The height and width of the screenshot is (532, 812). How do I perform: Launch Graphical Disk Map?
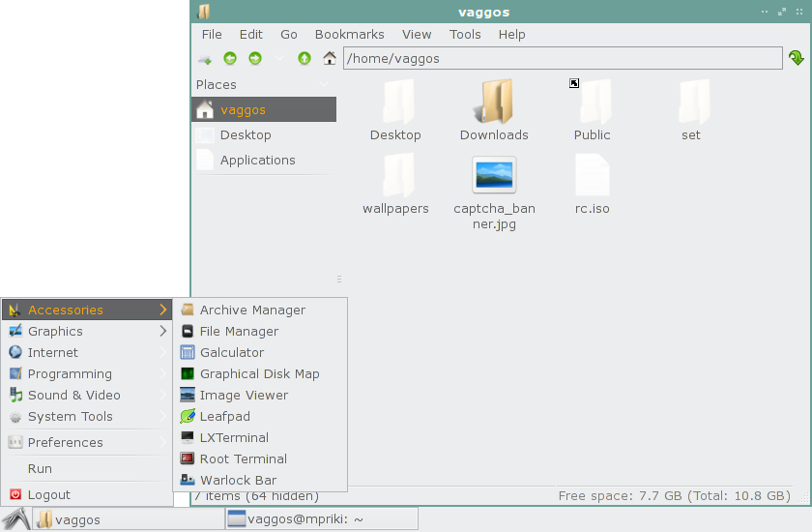[x=260, y=373]
